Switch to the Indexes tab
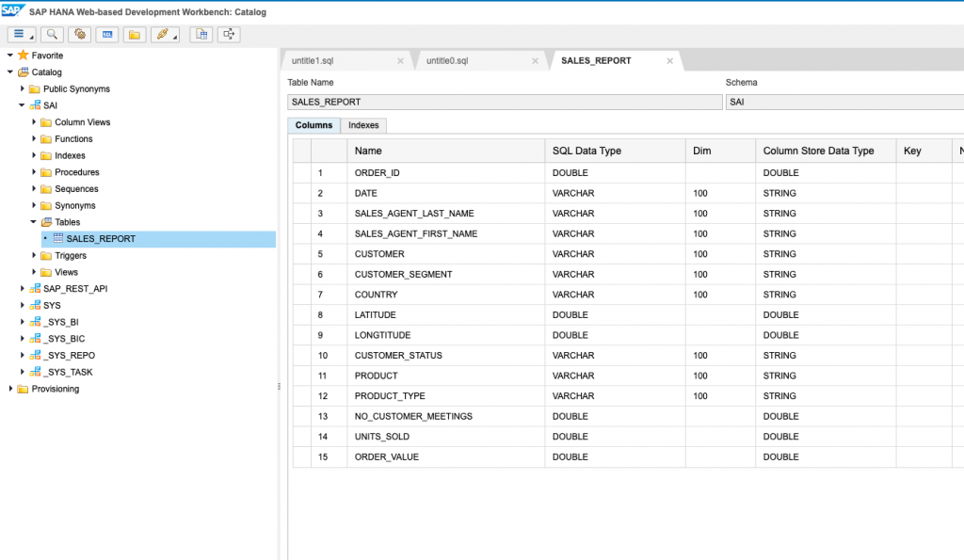Image resolution: width=964 pixels, height=560 pixels. pyautogui.click(x=363, y=125)
